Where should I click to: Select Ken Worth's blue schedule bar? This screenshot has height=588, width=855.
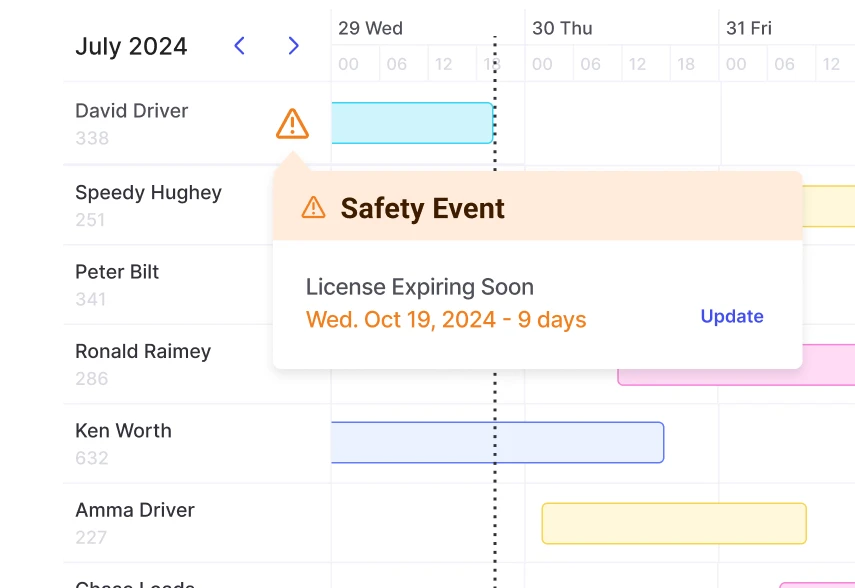(x=497, y=442)
